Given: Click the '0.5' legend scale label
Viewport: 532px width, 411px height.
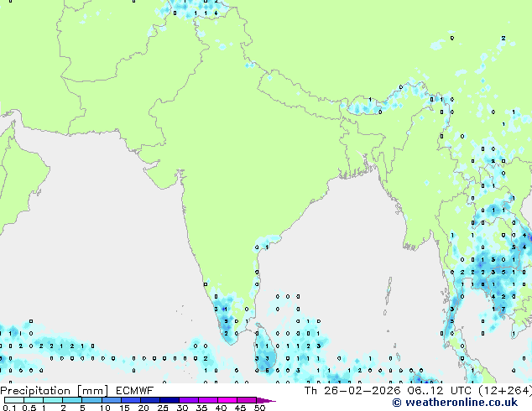Looking at the screenshot, I should click(x=29, y=408).
